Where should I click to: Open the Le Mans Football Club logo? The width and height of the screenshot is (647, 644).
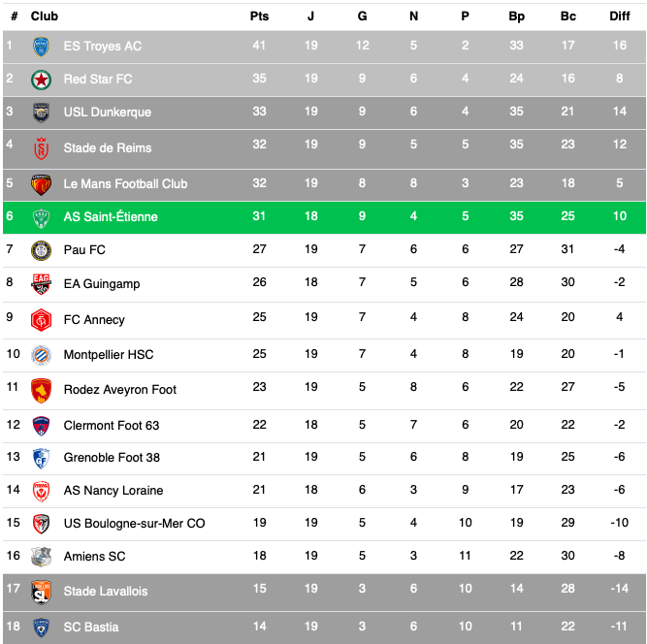pyautogui.click(x=41, y=183)
